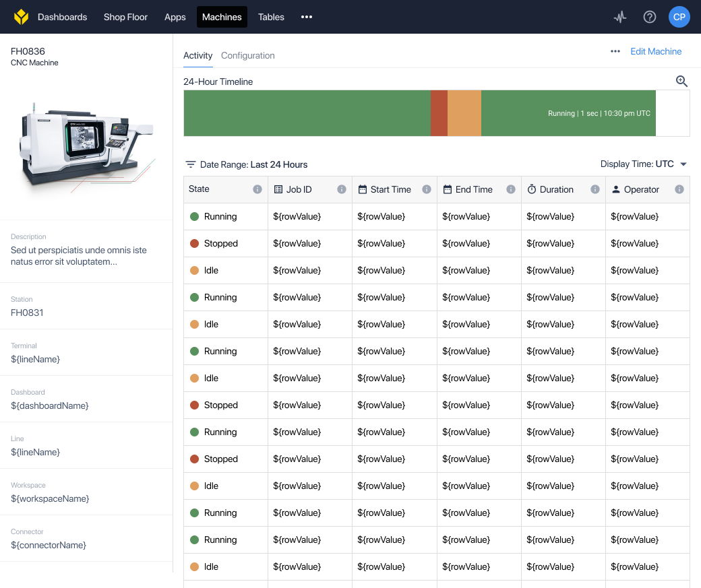The height and width of the screenshot is (588, 701).
Task: Open the CP user avatar
Action: pyautogui.click(x=679, y=17)
